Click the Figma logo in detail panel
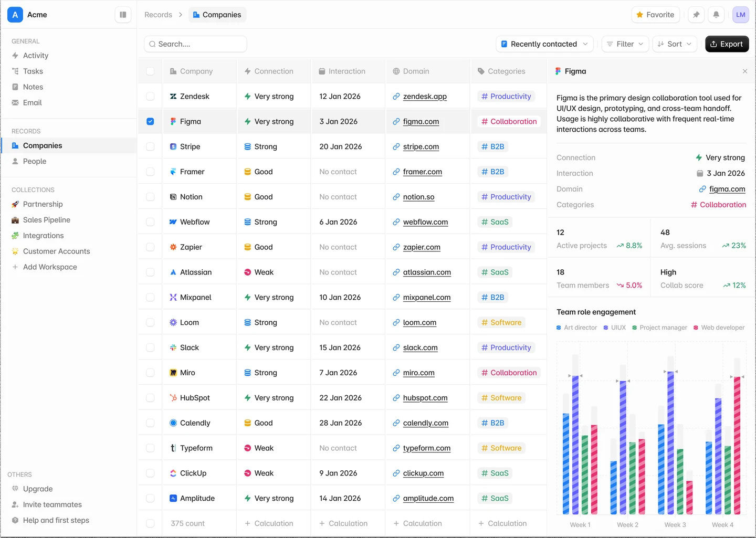Viewport: 756px width, 538px height. click(x=558, y=71)
